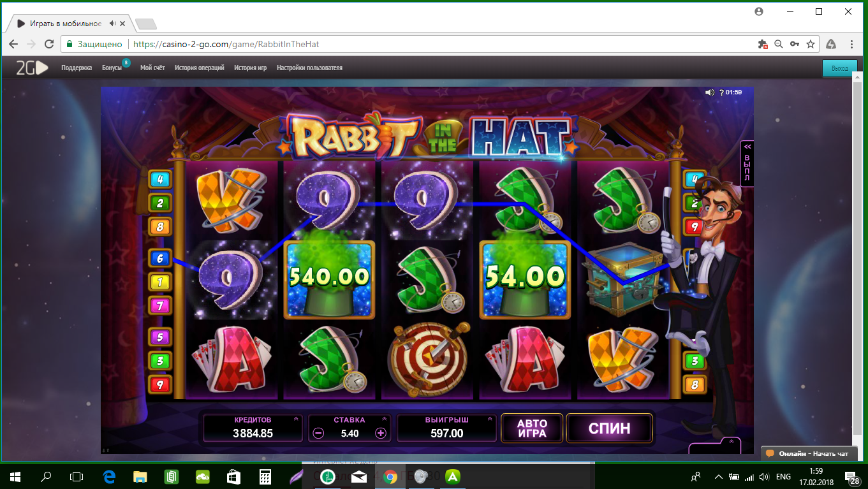Expand the Ставка panel chevron

[384, 420]
